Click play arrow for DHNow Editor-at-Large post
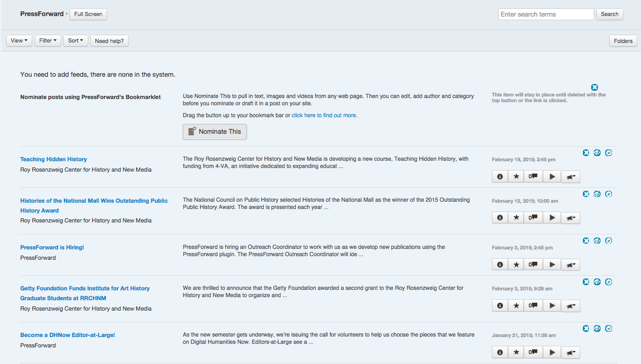Viewport: 641px width, 364px height. (x=552, y=352)
